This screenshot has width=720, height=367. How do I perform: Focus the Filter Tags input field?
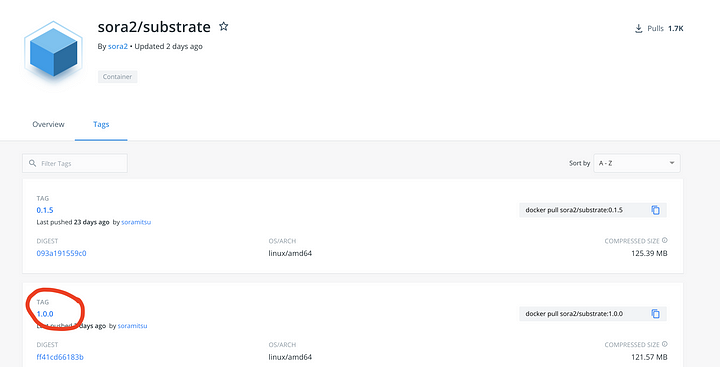(x=75, y=163)
